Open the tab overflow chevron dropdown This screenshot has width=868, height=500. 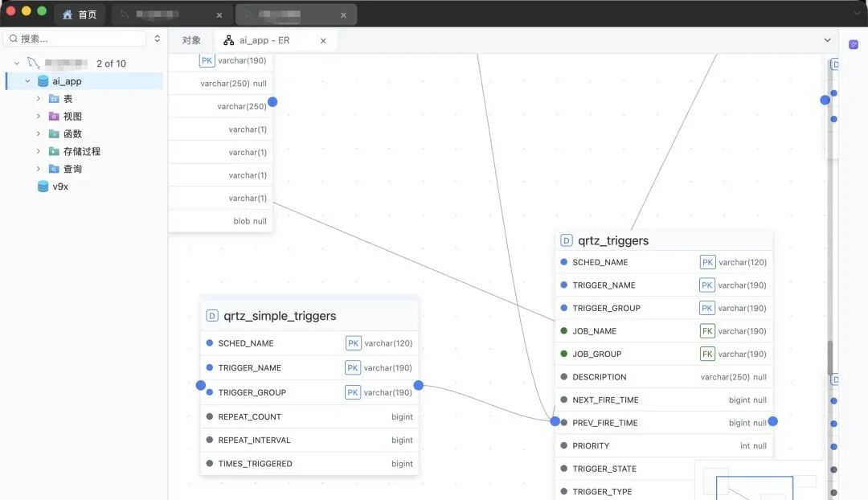[827, 40]
